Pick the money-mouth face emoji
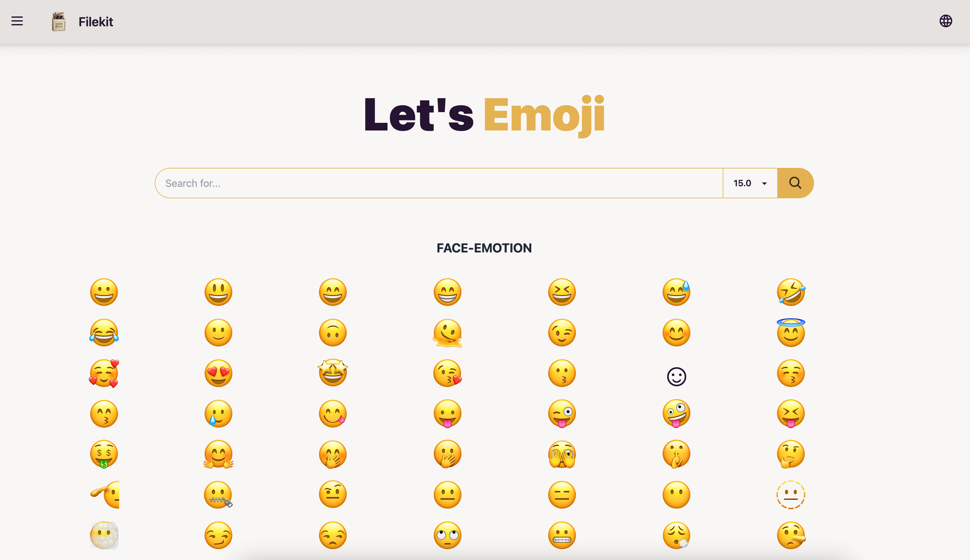 click(104, 454)
